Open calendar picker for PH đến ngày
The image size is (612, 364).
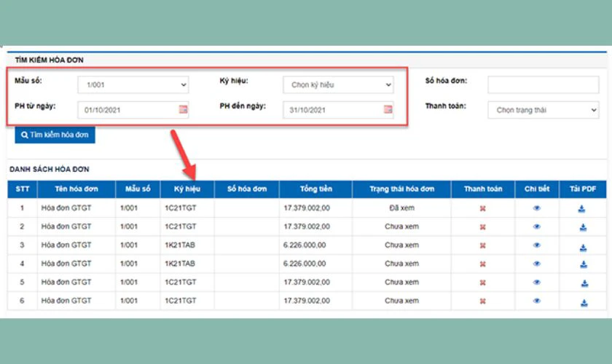pos(388,110)
